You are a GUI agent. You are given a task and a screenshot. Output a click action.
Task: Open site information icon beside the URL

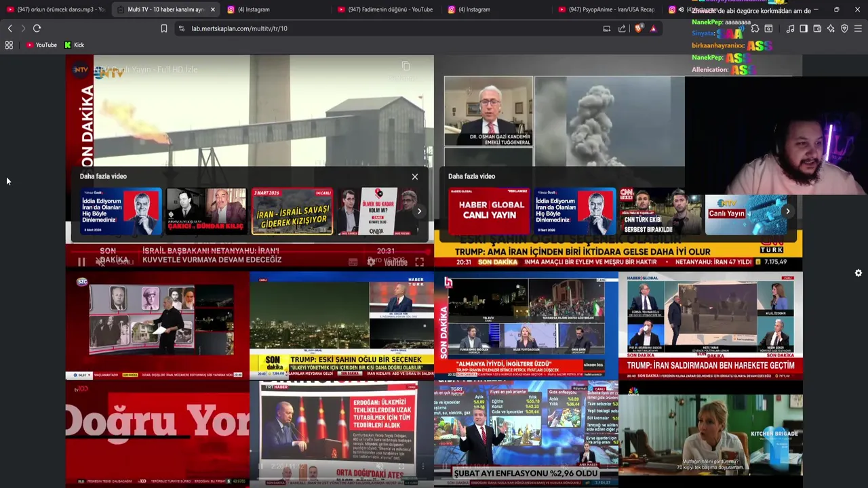[x=181, y=28]
